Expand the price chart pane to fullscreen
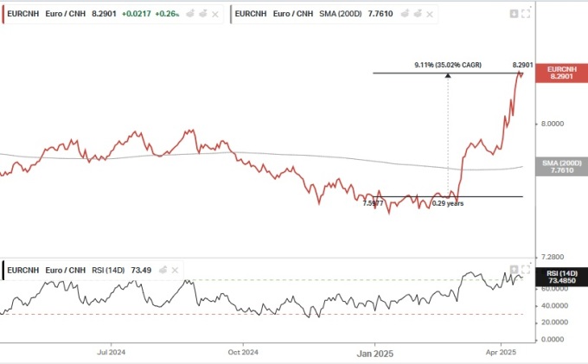The height and width of the screenshot is (364, 588). pyautogui.click(x=527, y=14)
